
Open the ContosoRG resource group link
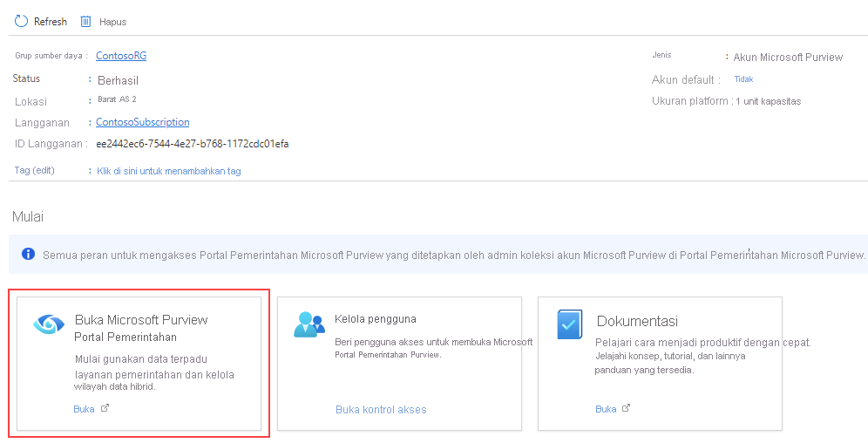click(x=121, y=56)
